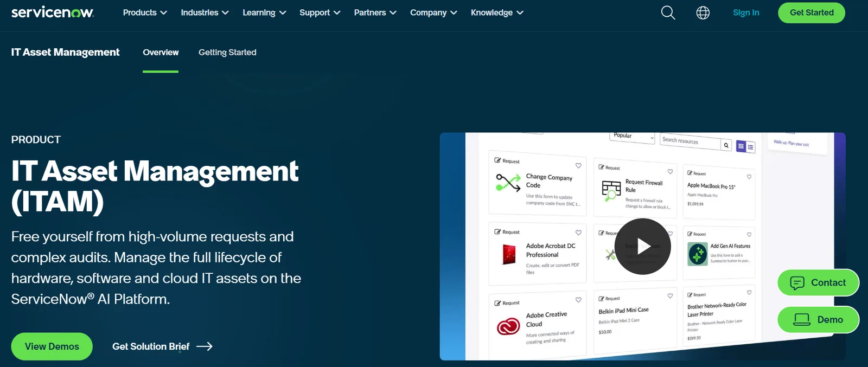Image resolution: width=868 pixels, height=367 pixels.
Task: Click the Request icon on Change Company Code card
Action: (x=497, y=160)
